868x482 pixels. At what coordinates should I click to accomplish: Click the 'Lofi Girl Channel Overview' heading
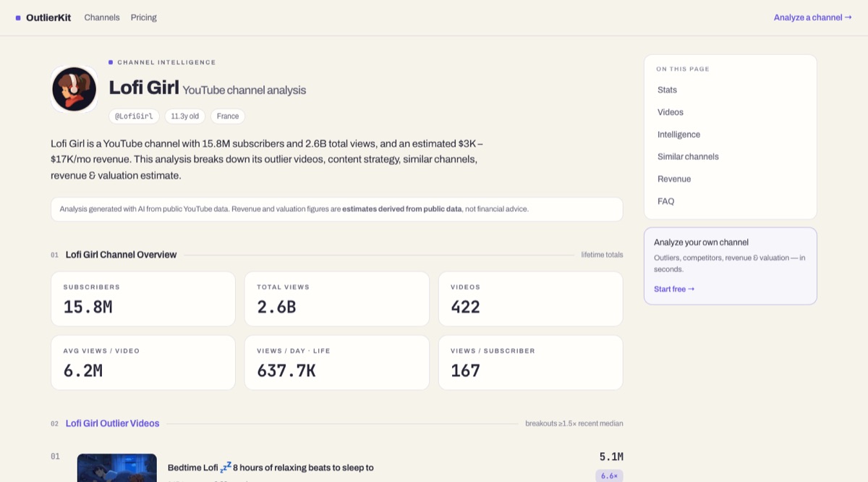pyautogui.click(x=121, y=255)
